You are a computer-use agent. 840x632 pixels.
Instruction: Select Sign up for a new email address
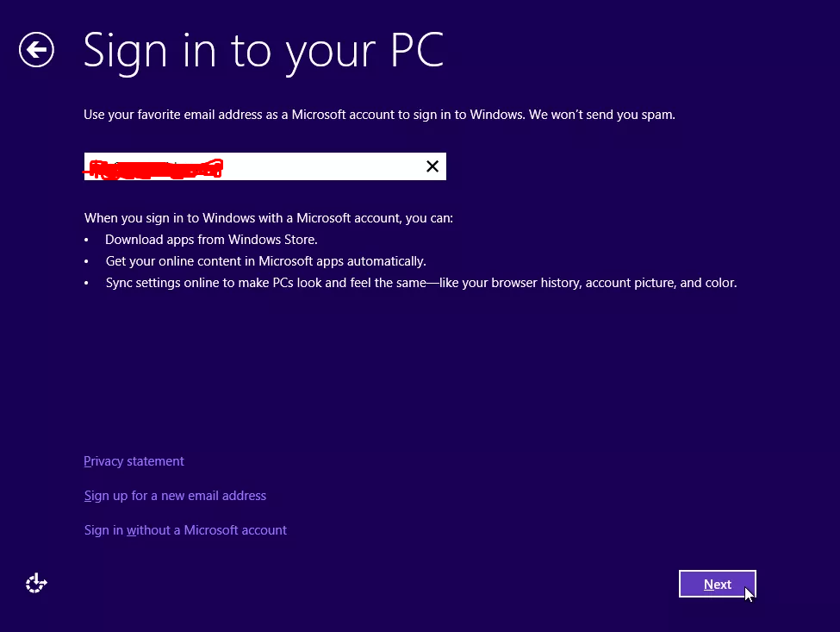(x=175, y=495)
